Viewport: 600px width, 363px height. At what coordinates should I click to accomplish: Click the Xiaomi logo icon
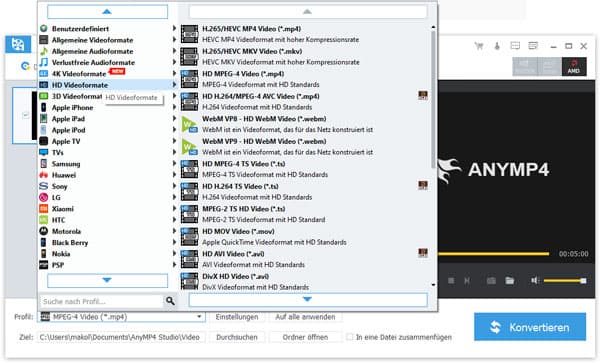[44, 208]
